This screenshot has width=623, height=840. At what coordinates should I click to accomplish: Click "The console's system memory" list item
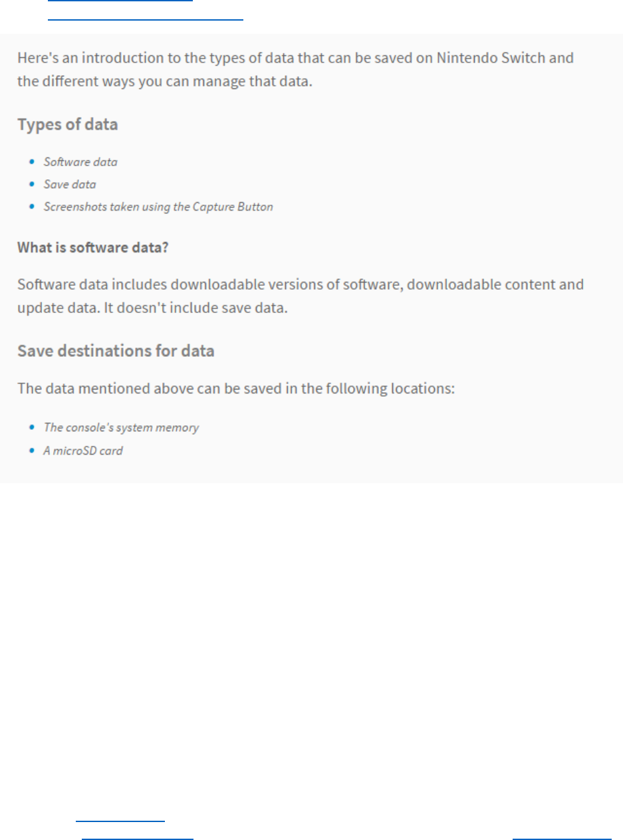121,427
